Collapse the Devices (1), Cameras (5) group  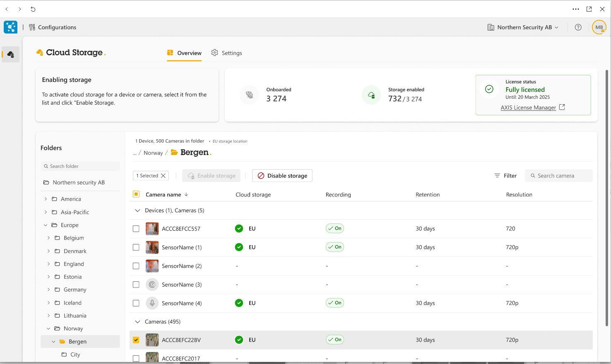pyautogui.click(x=137, y=211)
